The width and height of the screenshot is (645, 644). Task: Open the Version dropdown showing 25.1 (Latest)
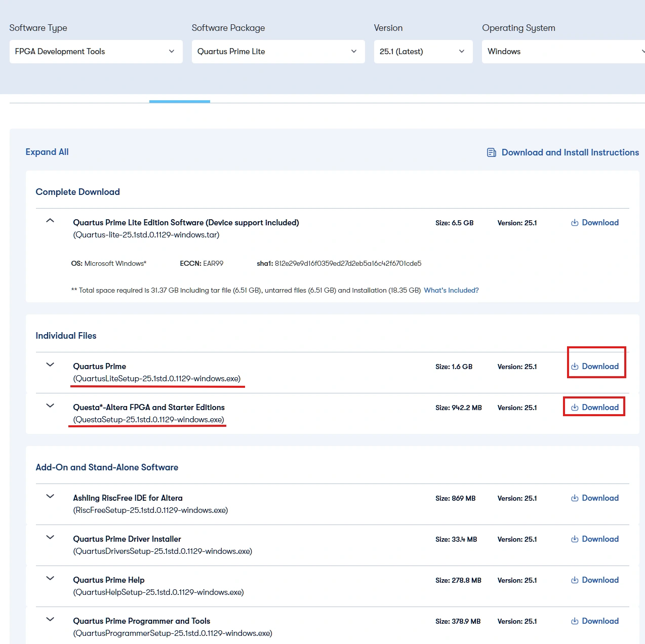tap(423, 52)
